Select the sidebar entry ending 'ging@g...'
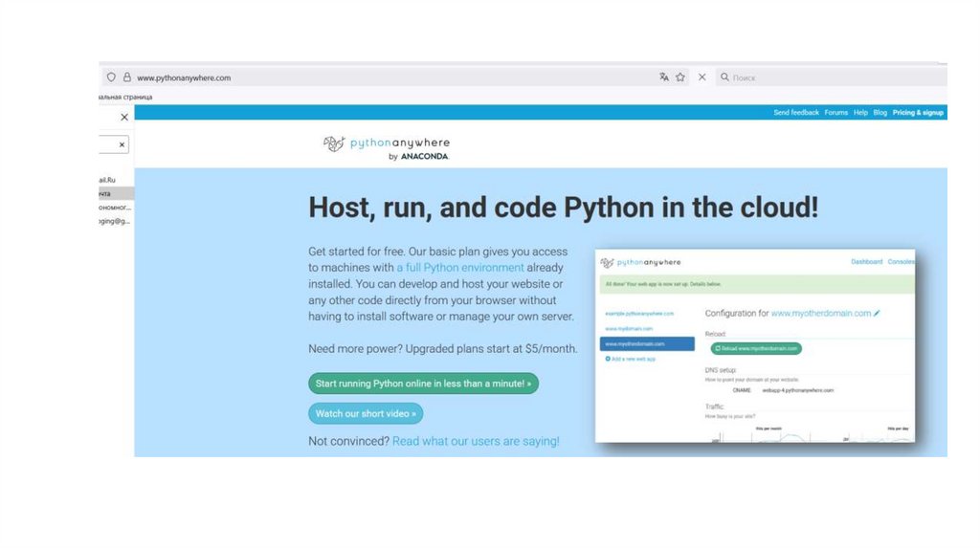Screen dimensions: 980x549 [x=116, y=221]
